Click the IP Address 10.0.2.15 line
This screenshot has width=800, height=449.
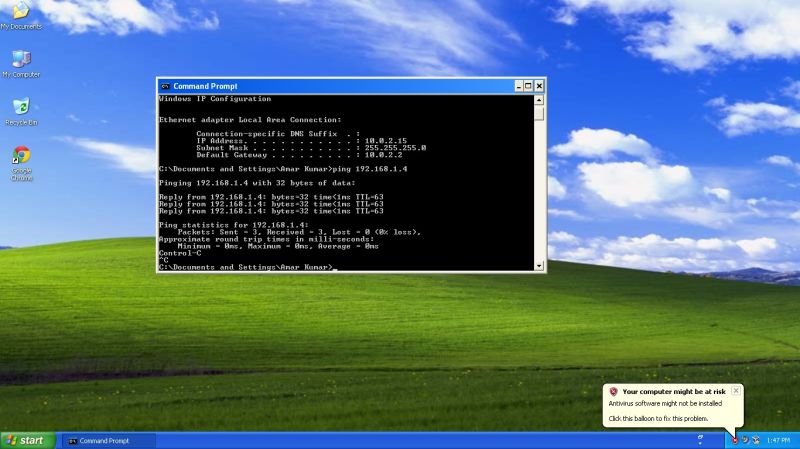pos(302,141)
